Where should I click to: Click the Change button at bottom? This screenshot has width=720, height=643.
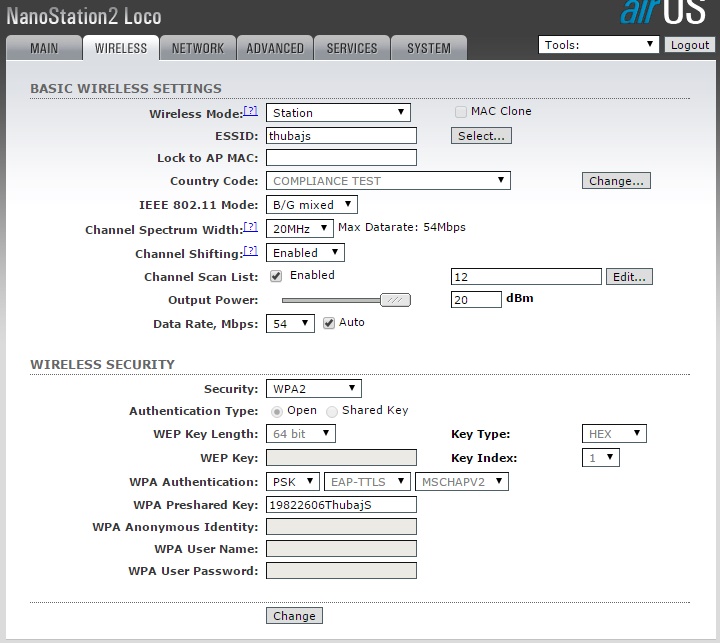tap(294, 616)
